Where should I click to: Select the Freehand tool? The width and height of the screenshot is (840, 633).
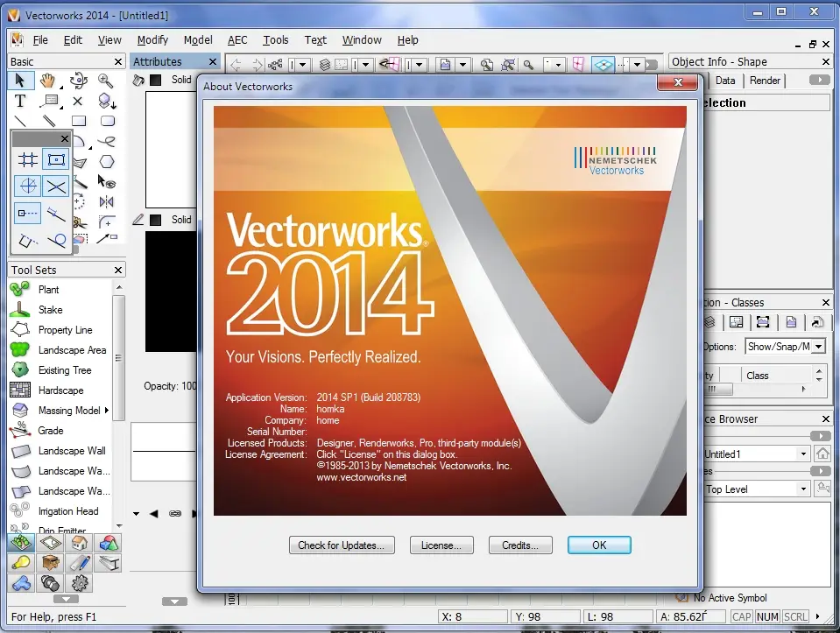(x=107, y=141)
